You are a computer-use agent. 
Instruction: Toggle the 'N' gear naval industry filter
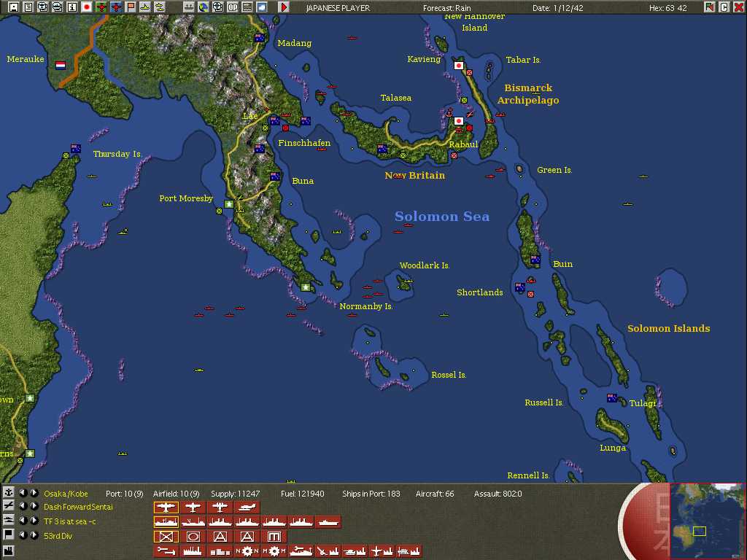[247, 551]
